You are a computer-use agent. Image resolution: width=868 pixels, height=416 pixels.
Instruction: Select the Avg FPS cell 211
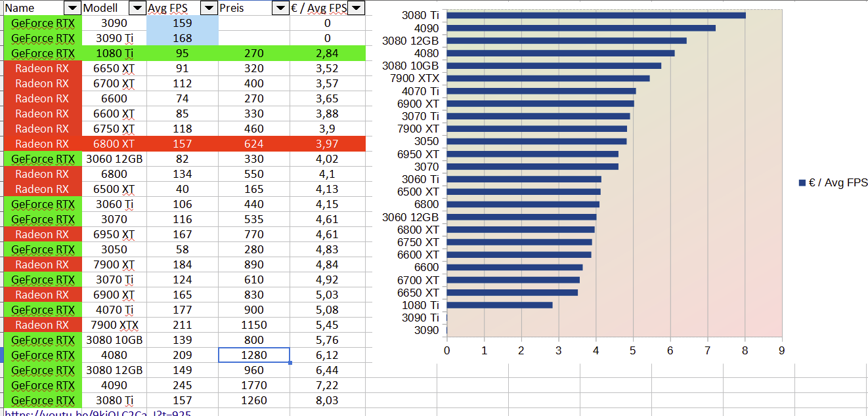pos(183,325)
